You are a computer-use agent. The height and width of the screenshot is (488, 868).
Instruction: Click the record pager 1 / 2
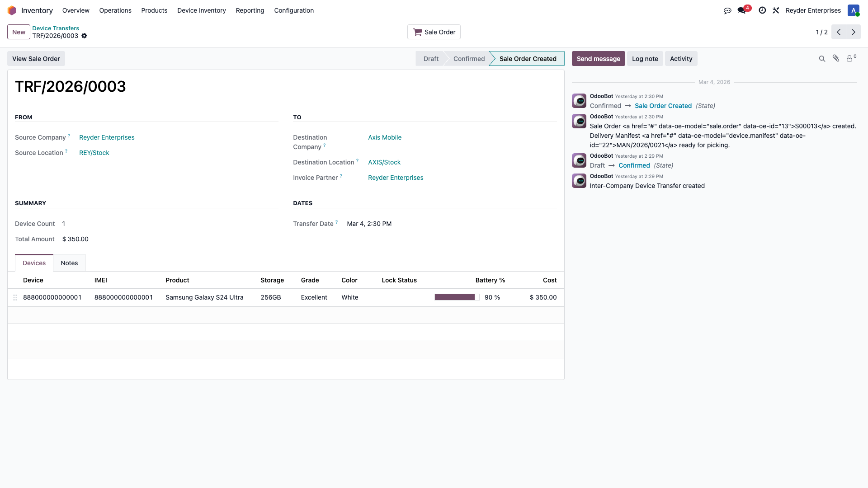821,32
